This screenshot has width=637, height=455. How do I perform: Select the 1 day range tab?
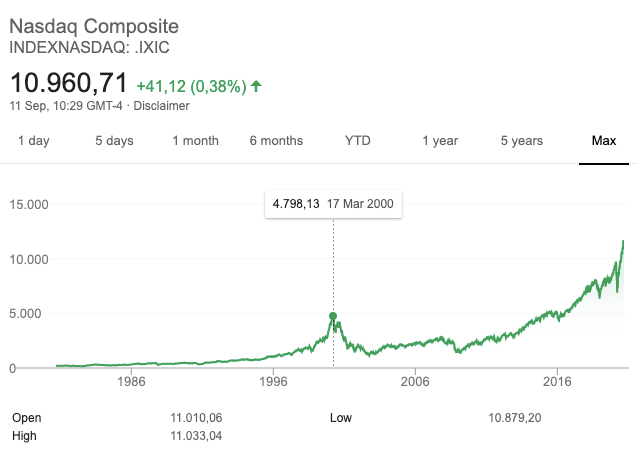pyautogui.click(x=34, y=141)
